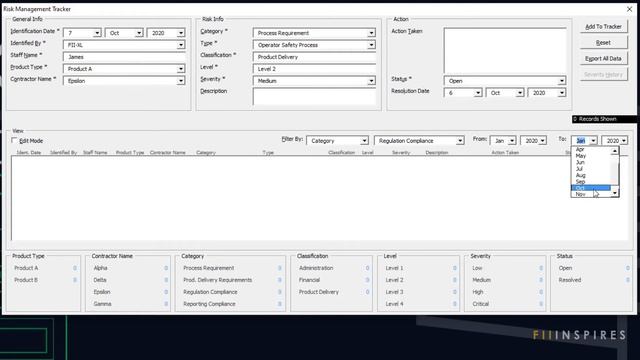Click the Epsilon contractor summary row
Image resolution: width=640 pixels, height=360 pixels.
click(x=131, y=292)
